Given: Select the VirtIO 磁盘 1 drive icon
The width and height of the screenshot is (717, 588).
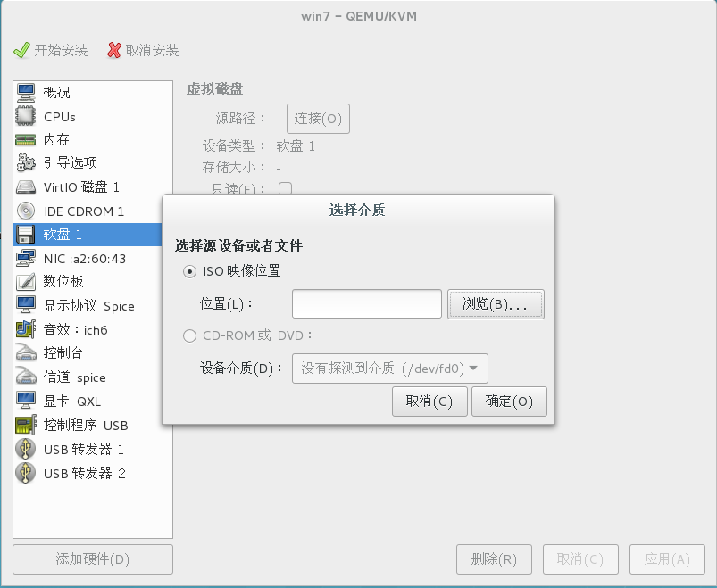Looking at the screenshot, I should (26, 186).
